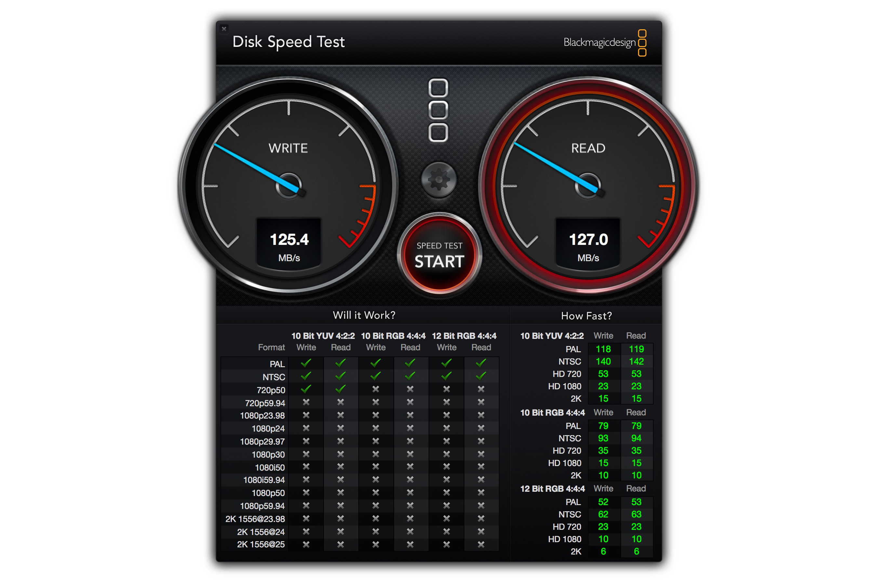This screenshot has height=588, width=878.
Task: Click NTSC 12 Bit RGB read checkmark
Action: click(481, 376)
